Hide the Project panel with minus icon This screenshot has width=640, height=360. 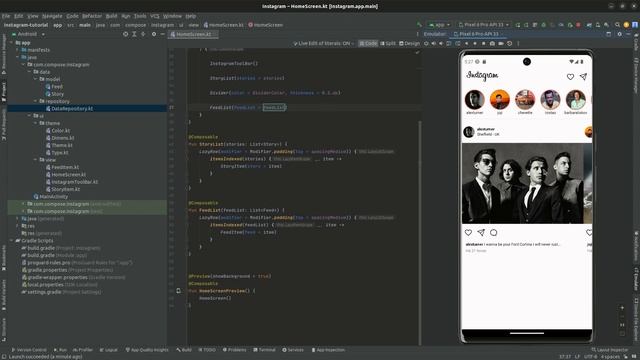162,34
